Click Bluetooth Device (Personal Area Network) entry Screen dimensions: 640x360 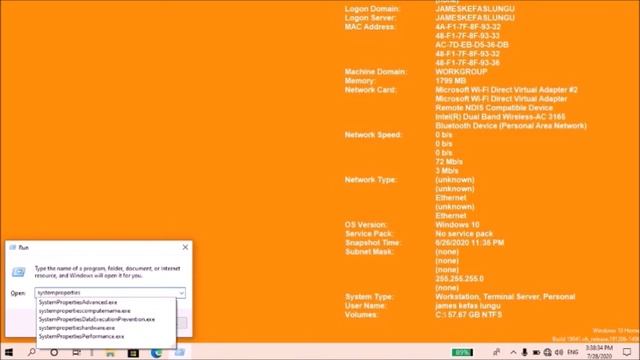tap(511, 126)
